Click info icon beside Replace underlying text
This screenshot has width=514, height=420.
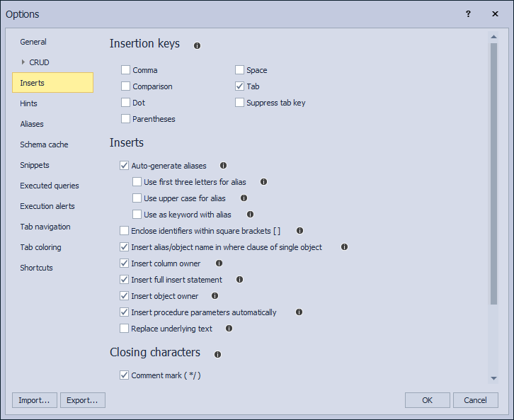click(229, 328)
